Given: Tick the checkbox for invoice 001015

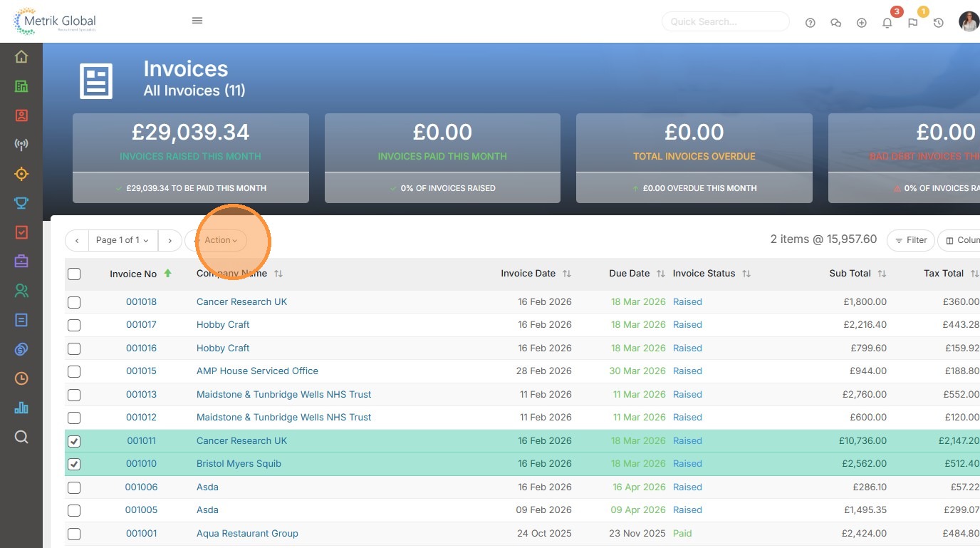Looking at the screenshot, I should (x=74, y=371).
